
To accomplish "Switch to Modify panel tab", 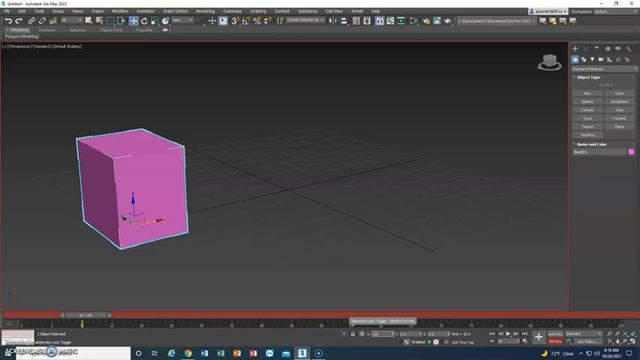I will click(586, 49).
